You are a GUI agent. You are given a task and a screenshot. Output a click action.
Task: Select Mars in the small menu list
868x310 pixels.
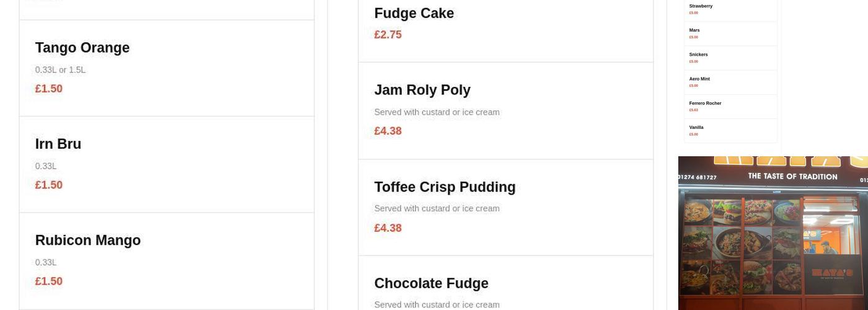[x=694, y=30]
